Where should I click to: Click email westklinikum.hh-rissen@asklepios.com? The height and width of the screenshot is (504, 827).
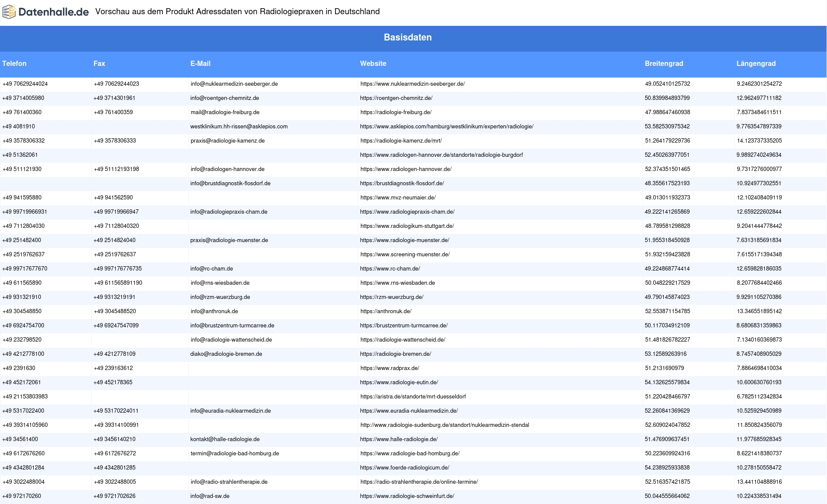tap(239, 127)
